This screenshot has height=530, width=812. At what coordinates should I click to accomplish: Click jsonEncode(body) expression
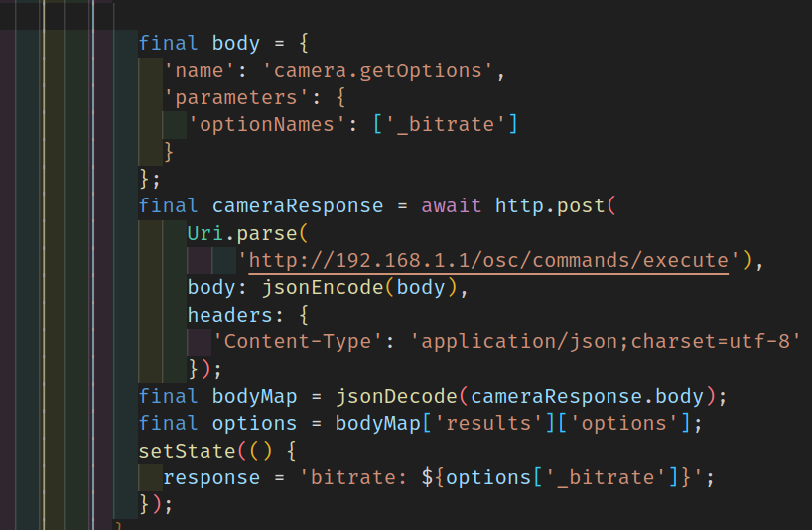(x=359, y=287)
